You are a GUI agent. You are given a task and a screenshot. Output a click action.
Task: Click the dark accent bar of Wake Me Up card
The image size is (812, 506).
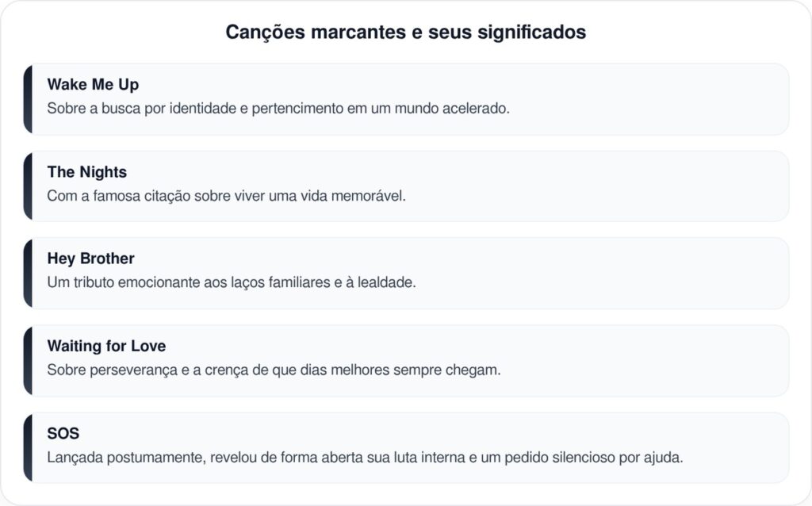(28, 99)
